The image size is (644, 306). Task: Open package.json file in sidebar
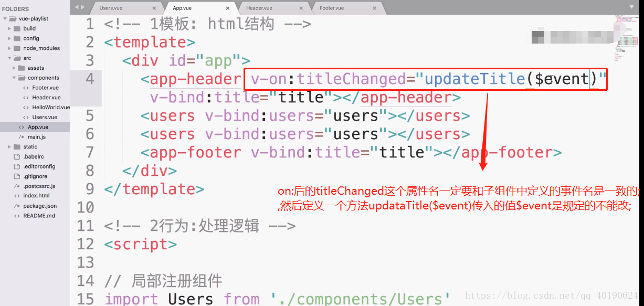tap(40, 206)
